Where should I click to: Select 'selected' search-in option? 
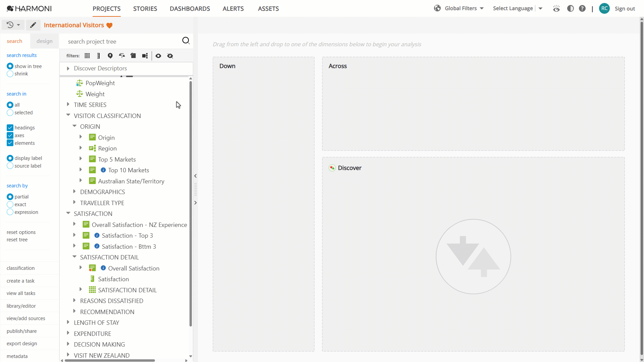point(10,113)
